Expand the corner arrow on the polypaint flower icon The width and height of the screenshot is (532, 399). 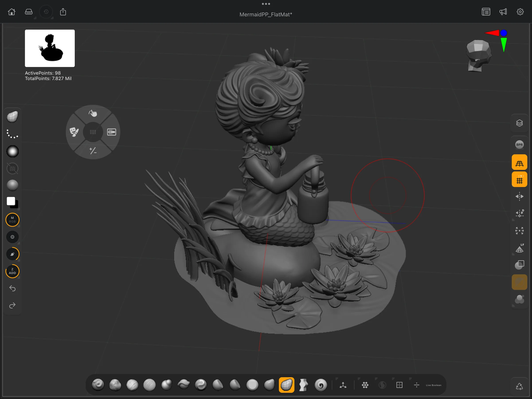click(359, 379)
